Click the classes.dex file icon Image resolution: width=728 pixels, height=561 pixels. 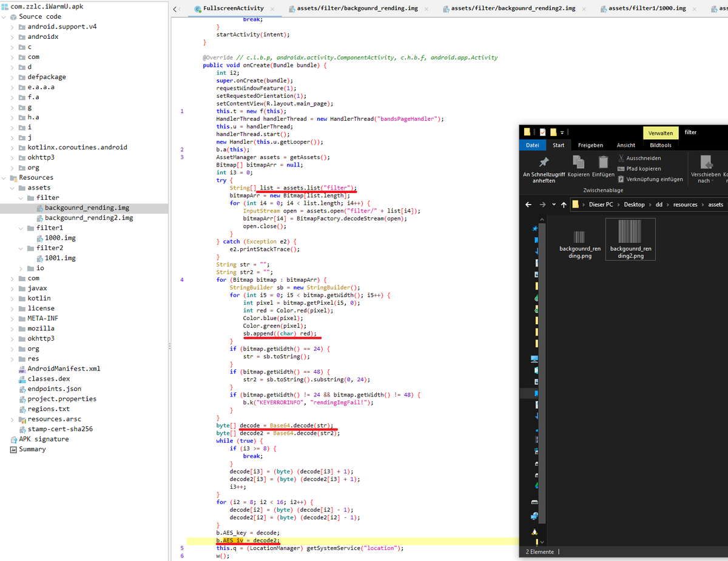tap(22, 379)
